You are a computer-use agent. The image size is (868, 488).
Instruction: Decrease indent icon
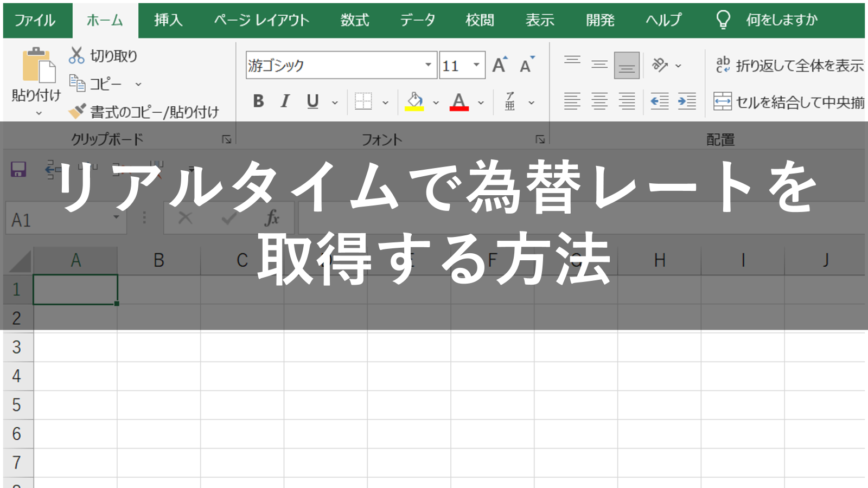coord(660,101)
